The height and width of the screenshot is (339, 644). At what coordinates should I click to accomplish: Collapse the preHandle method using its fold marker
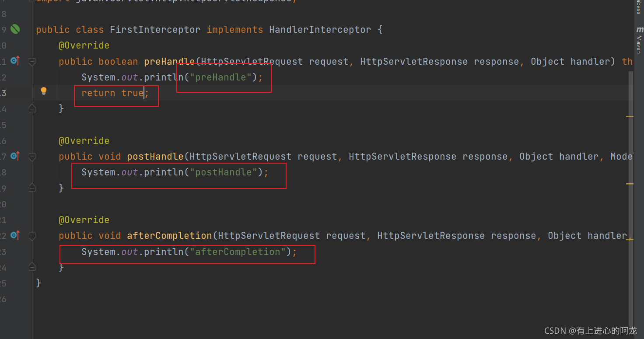coord(32,62)
